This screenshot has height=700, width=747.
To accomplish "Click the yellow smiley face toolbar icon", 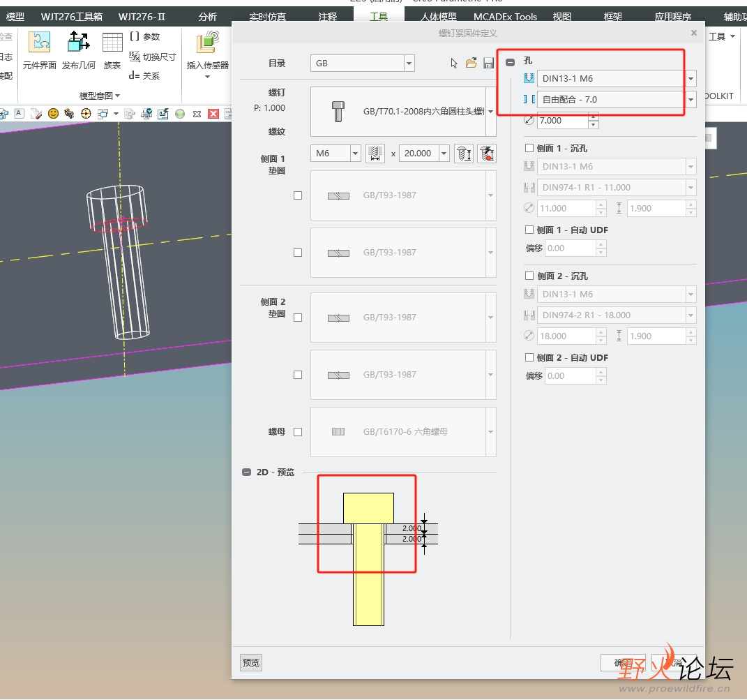I will pos(53,114).
